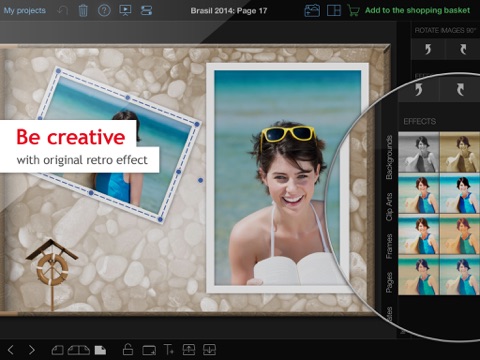Rotate image right under the ROTATE IMAGES 90° label
The image size is (480, 360).
click(x=463, y=49)
